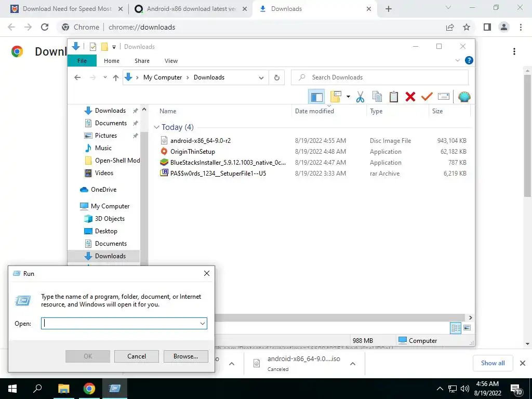Switch to Android-x86 download Chrome tab
Screen dimensions: 532x399
coord(191,9)
